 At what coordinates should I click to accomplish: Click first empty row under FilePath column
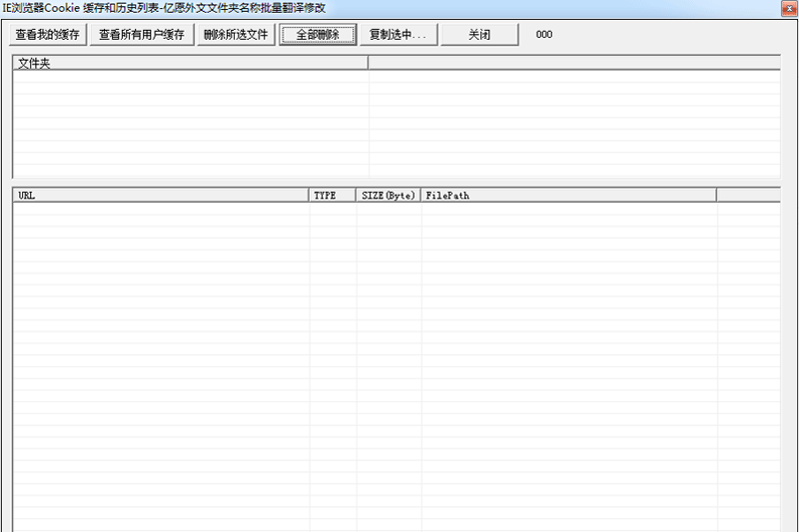568,210
